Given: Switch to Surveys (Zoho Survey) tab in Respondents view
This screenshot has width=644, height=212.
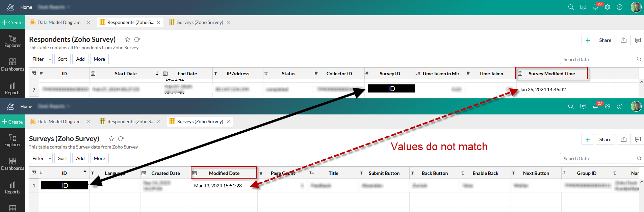Looking at the screenshot, I should coord(200,22).
